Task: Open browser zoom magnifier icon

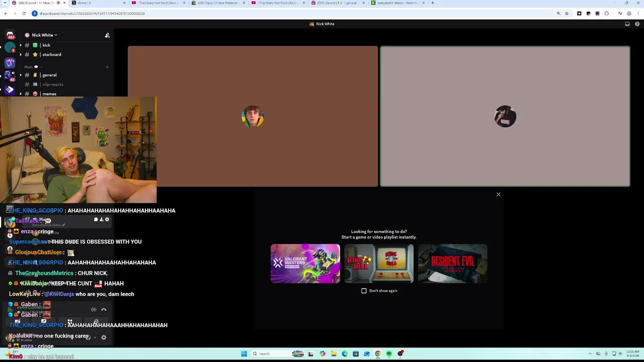Action: pyautogui.click(x=558, y=14)
